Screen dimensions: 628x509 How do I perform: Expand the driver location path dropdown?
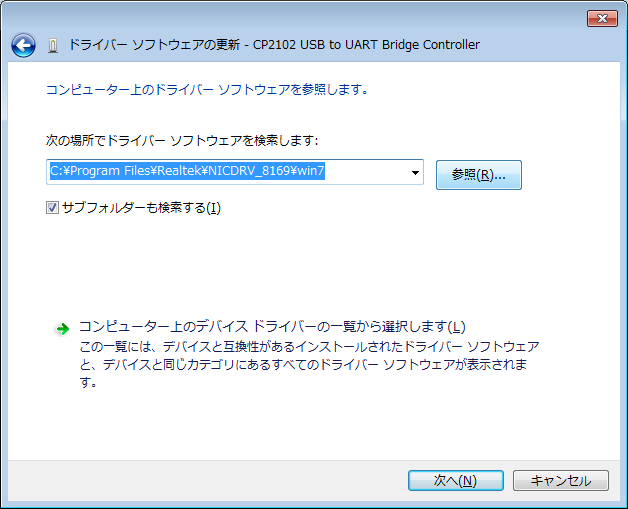click(414, 172)
